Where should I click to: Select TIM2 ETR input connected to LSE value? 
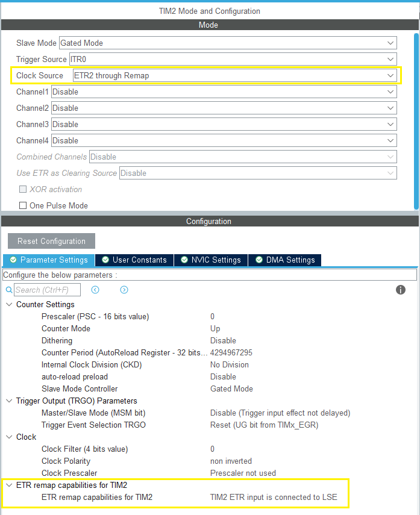point(274,498)
